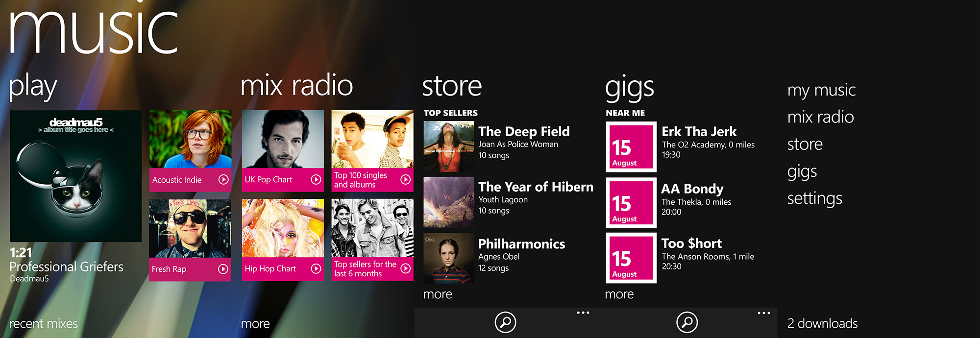Open The Deep Field album
Screen dimensions: 980x338
pyautogui.click(x=523, y=132)
